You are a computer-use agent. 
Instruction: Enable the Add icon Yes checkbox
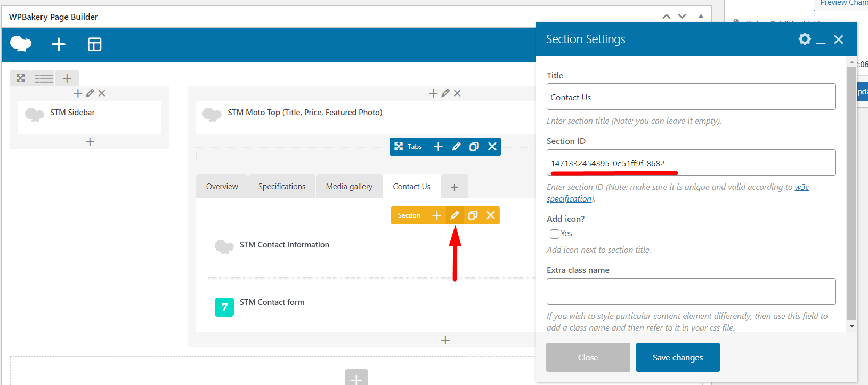tap(555, 234)
